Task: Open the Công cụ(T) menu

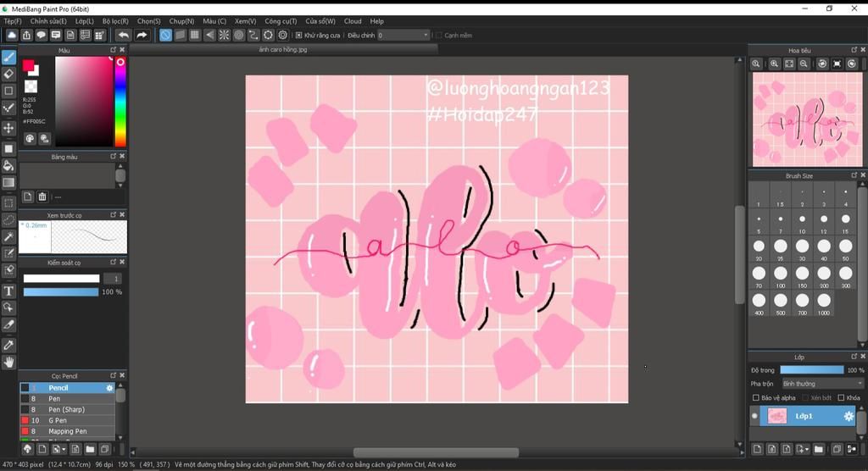Action: (x=281, y=21)
